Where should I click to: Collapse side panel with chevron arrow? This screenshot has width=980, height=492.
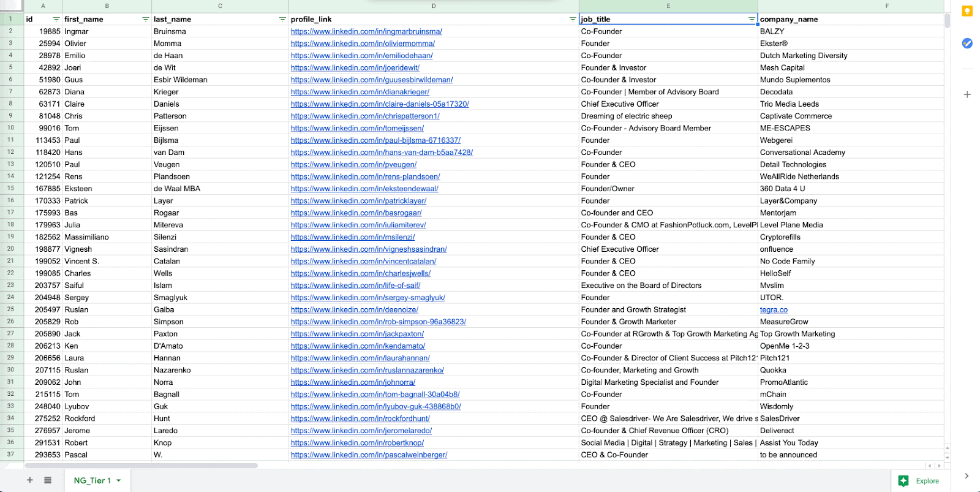coord(967,475)
